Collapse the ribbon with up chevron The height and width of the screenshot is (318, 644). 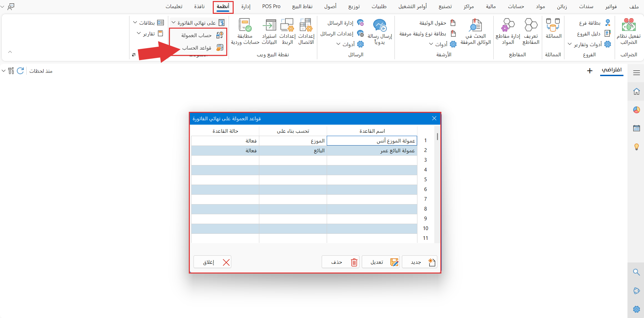point(10,52)
